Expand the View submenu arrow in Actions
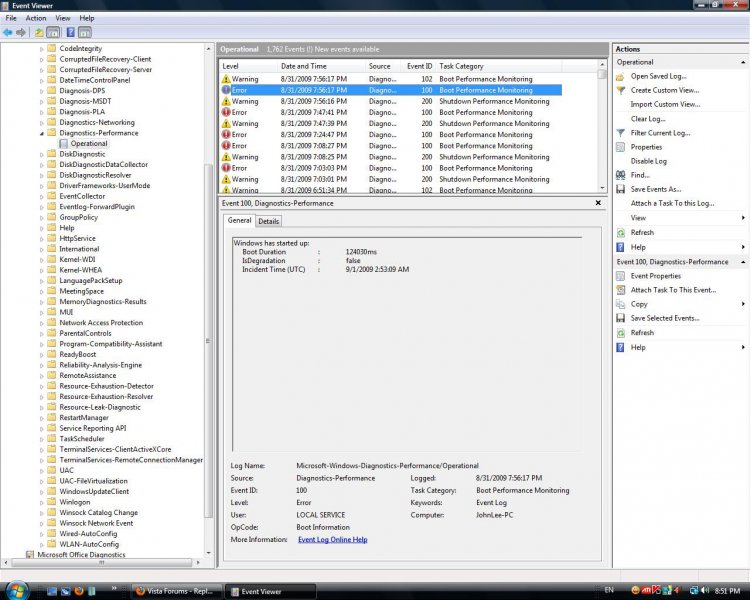The height and width of the screenshot is (600, 750). pos(743,218)
